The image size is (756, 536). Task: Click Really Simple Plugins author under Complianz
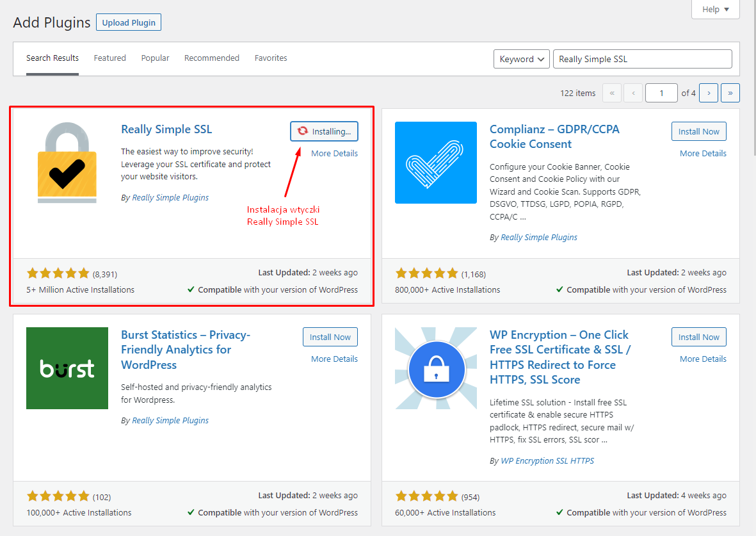[539, 237]
